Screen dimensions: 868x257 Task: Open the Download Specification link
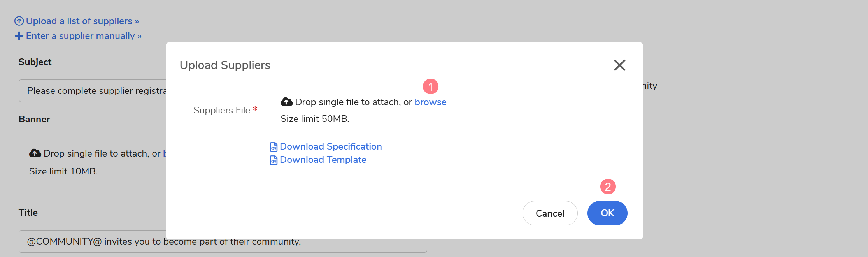pos(331,146)
